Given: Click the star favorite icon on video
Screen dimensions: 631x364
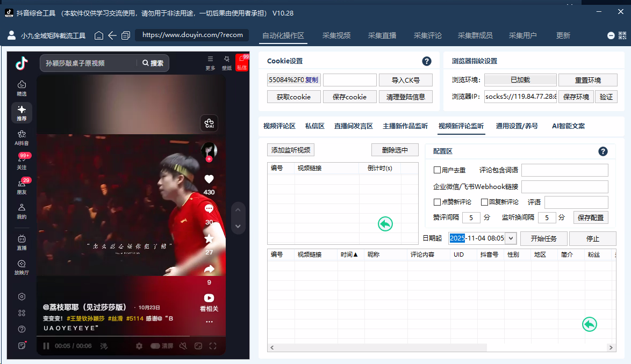Looking at the screenshot, I should pyautogui.click(x=209, y=239).
